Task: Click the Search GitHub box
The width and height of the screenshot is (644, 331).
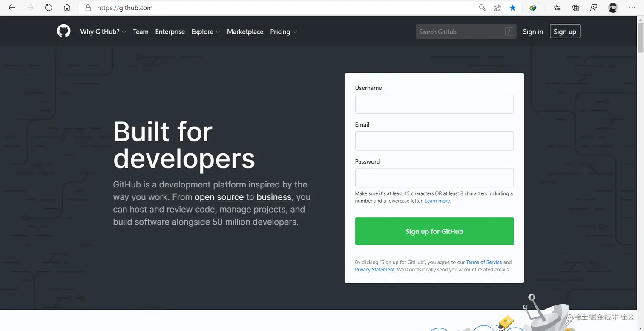Action: click(466, 32)
